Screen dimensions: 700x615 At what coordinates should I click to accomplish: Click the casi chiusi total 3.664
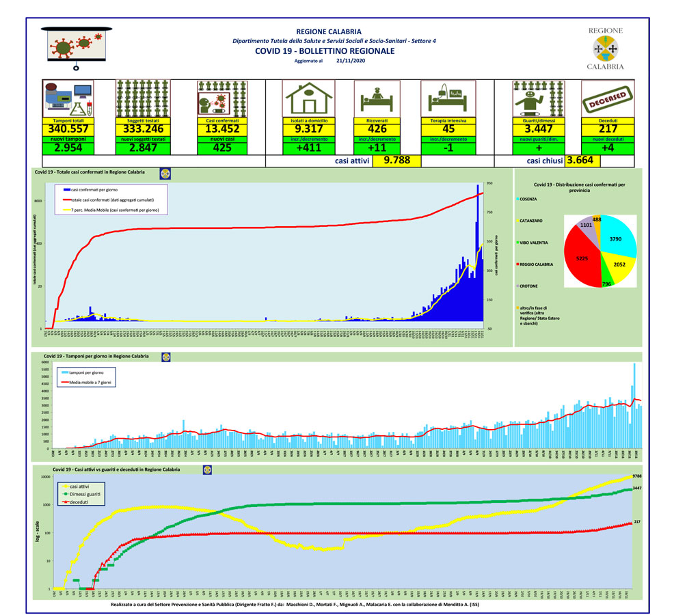(x=580, y=161)
